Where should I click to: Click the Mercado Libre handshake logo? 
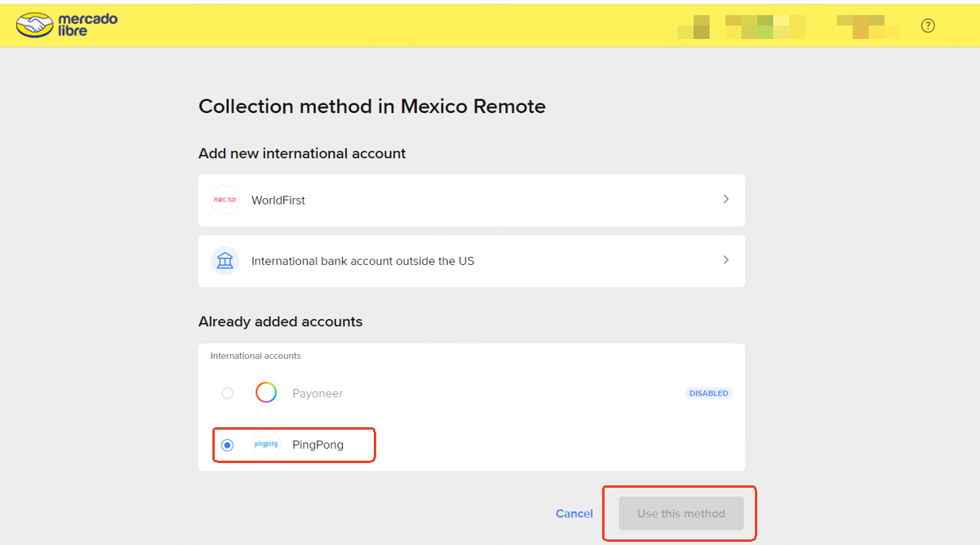click(35, 25)
